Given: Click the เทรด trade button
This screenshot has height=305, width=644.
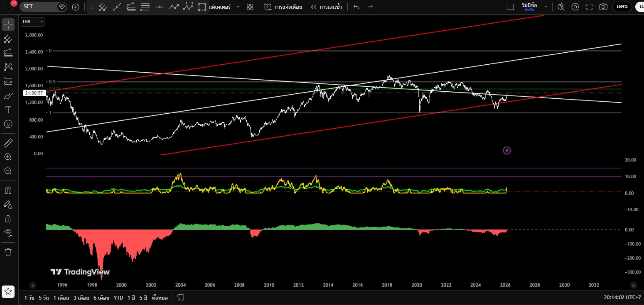Looking at the screenshot, I should point(622,7).
